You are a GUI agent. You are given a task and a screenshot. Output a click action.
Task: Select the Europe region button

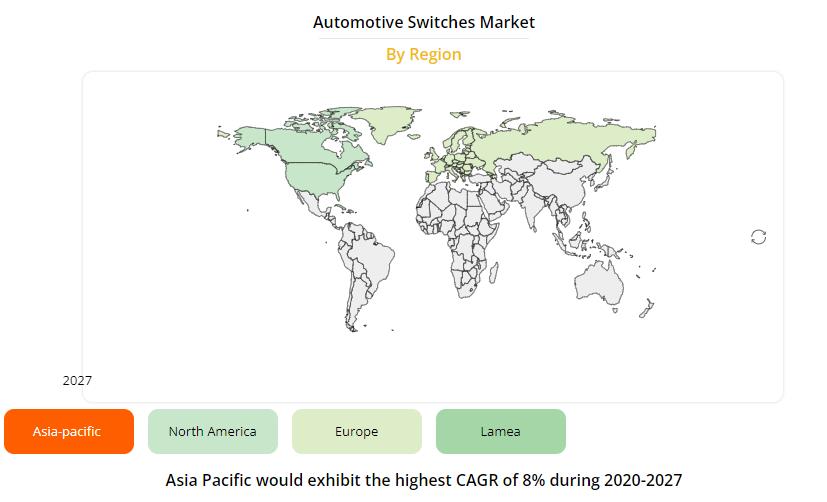click(357, 431)
